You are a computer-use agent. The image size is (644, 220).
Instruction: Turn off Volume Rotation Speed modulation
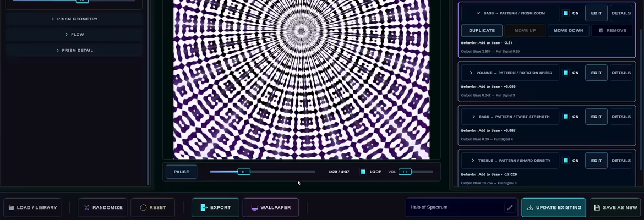[565, 73]
